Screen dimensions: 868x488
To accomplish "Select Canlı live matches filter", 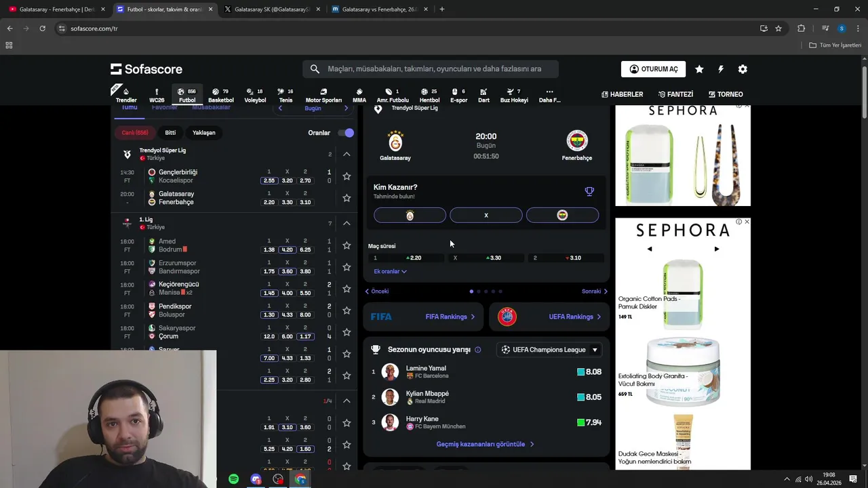I will point(135,133).
